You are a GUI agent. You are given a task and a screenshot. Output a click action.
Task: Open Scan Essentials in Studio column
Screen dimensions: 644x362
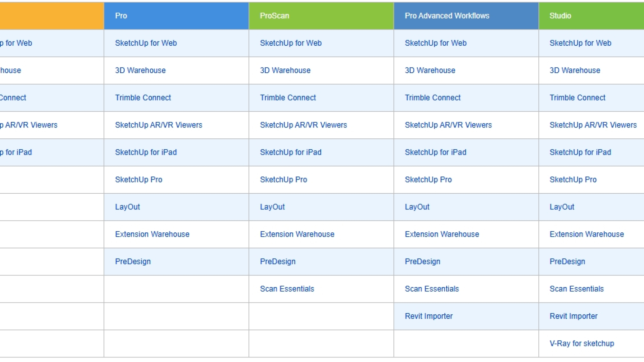(576, 289)
